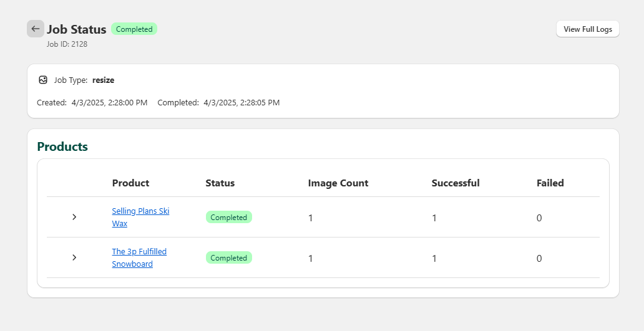Click Completed status badge for Selling Plans Ski Wax
644x331 pixels.
228,218
